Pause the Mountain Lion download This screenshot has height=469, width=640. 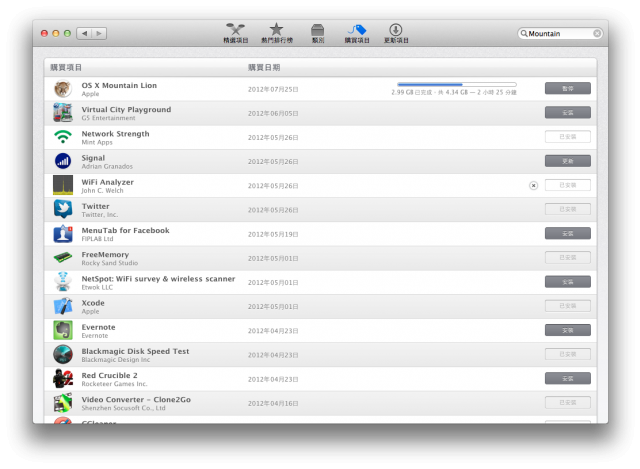[567, 88]
